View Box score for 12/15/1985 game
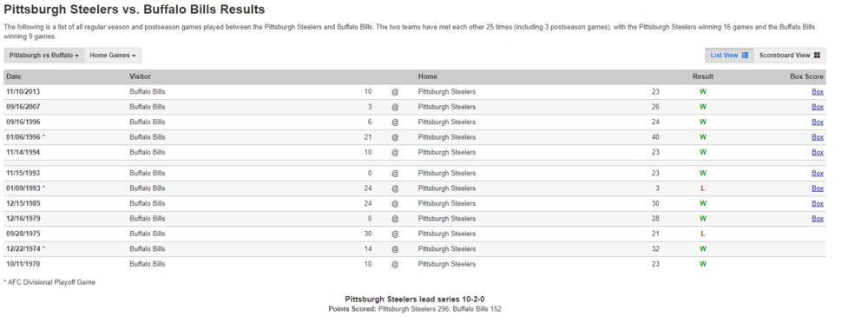Image resolution: width=868 pixels, height=317 pixels. pos(818,203)
